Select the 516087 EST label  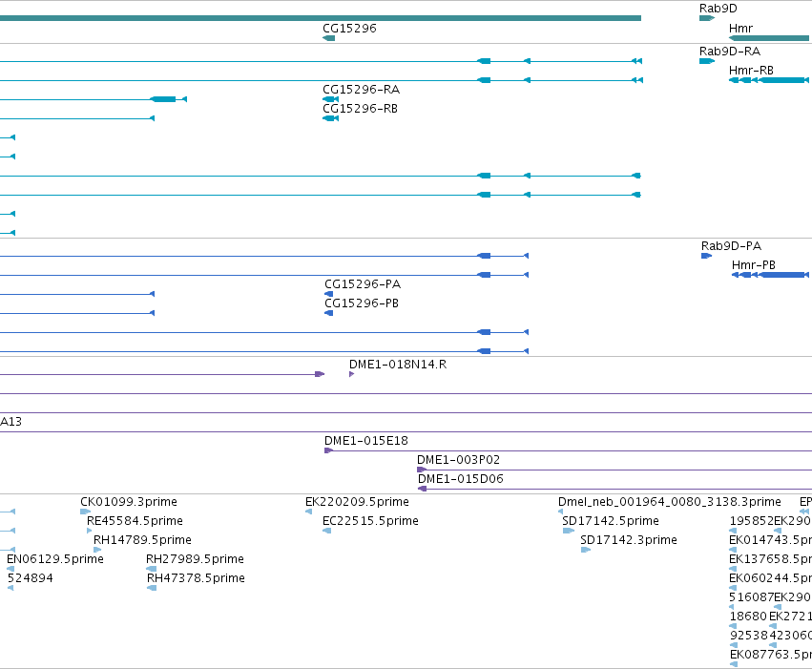751,597
